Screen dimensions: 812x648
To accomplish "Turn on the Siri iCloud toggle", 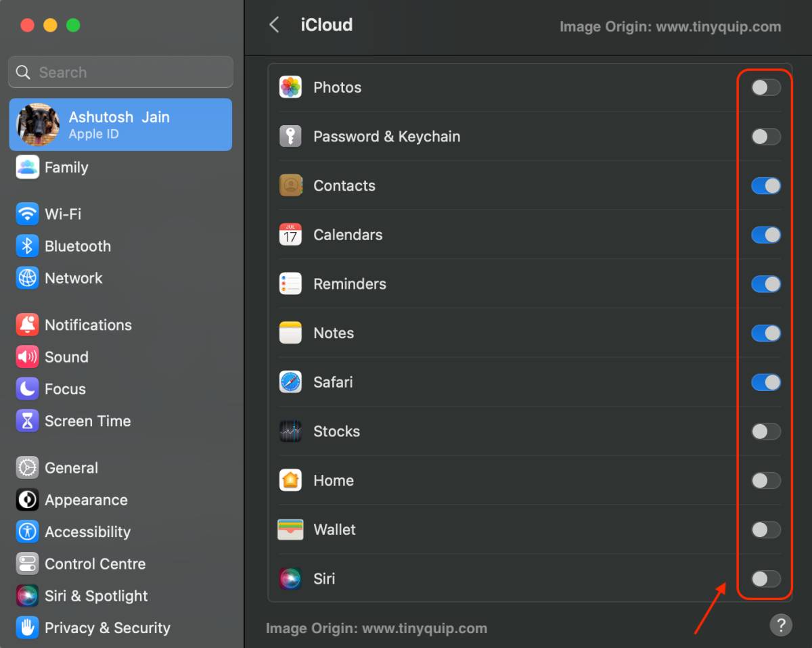I will (x=765, y=579).
